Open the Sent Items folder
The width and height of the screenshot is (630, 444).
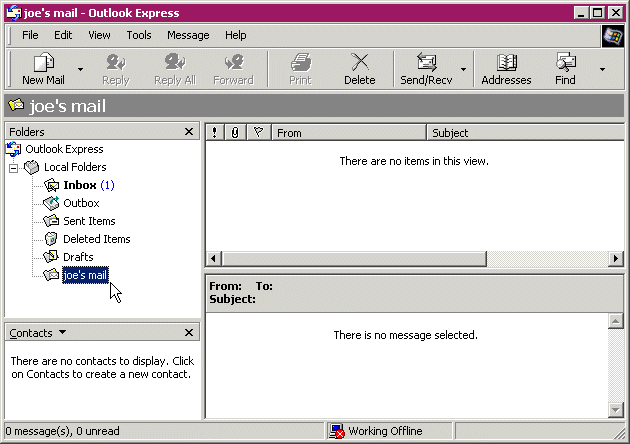tap(89, 221)
